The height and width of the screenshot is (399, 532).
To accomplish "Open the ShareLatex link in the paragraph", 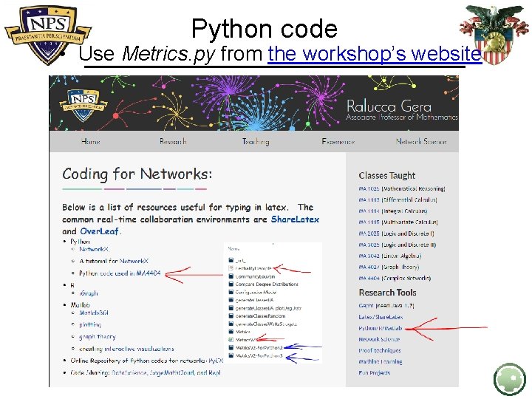I will pos(295,219).
